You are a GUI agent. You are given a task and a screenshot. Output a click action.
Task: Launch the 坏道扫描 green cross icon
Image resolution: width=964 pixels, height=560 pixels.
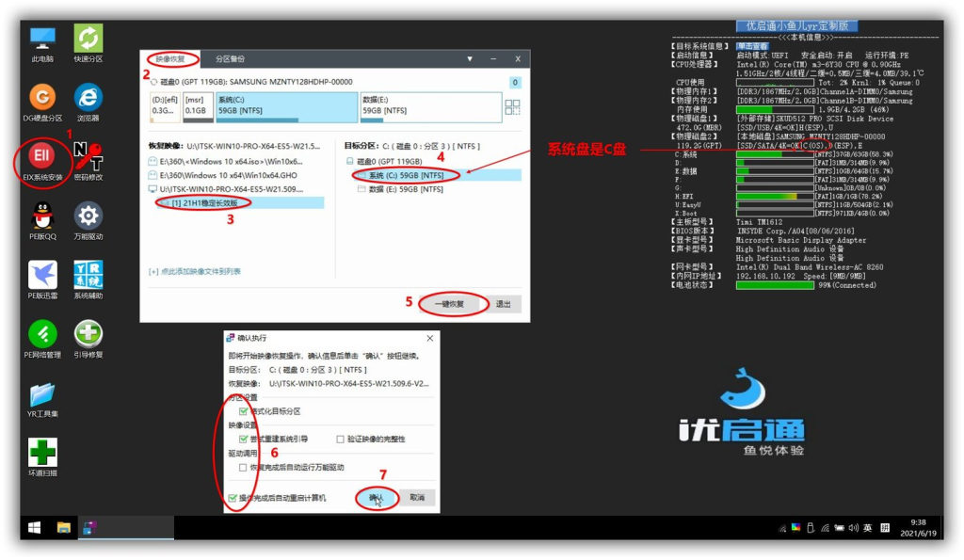click(x=42, y=456)
